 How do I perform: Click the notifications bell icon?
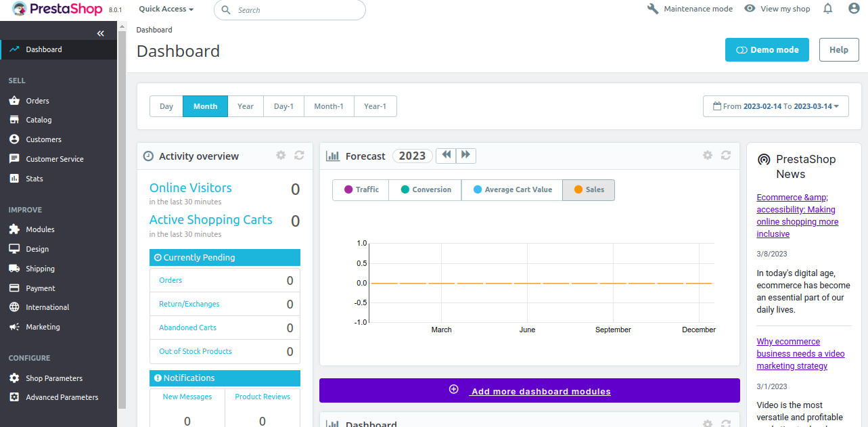click(x=827, y=9)
